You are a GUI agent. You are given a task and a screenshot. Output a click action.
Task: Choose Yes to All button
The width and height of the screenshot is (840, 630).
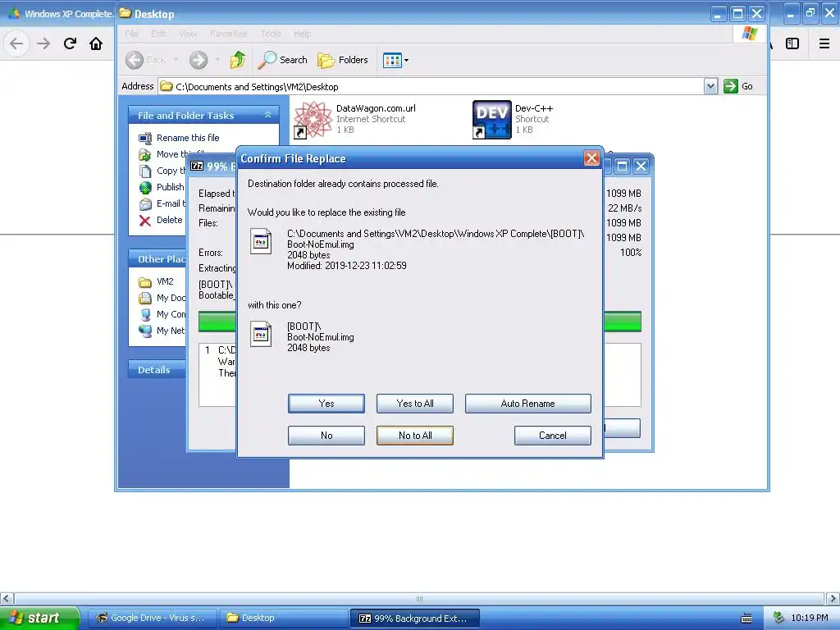tap(414, 404)
